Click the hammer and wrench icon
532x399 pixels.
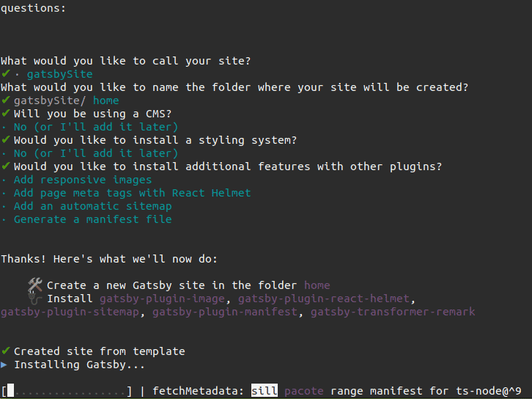tap(35, 285)
